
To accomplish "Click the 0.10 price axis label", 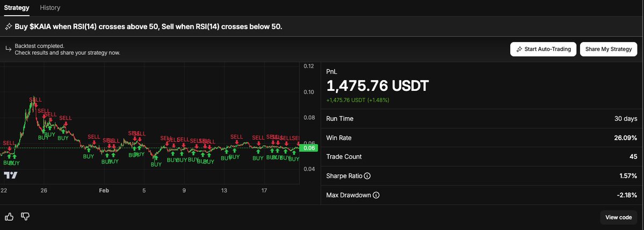I will coord(308,92).
